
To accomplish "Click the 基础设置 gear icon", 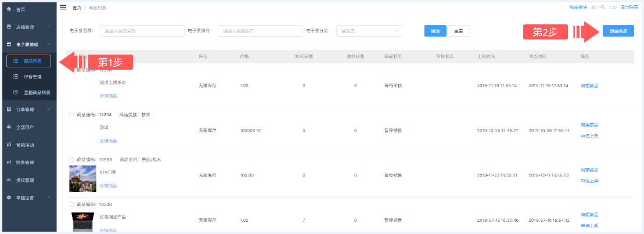I will [9, 197].
